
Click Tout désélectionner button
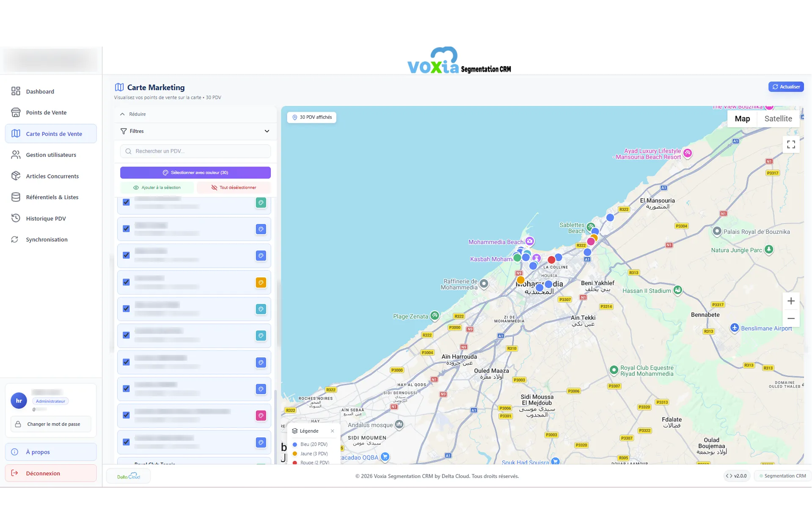[234, 187]
